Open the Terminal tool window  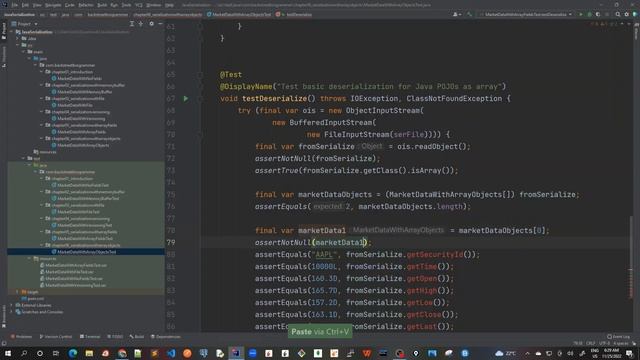(x=90, y=337)
